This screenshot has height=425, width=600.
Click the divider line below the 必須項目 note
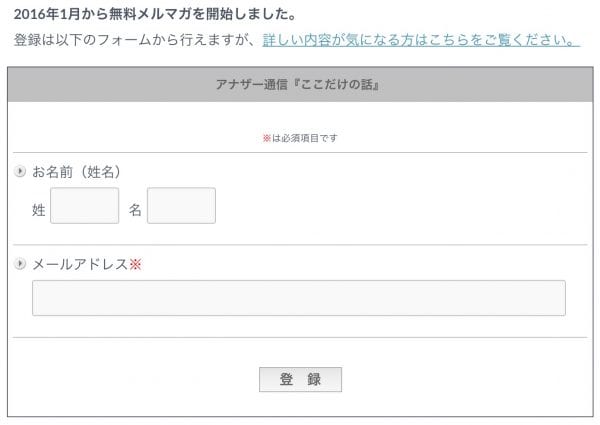(300, 152)
